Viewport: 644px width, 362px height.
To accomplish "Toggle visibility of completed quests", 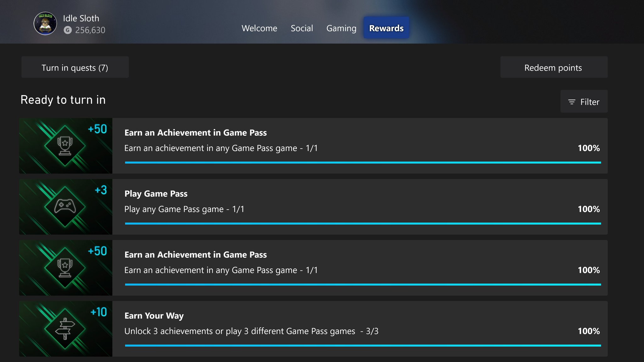I will [x=585, y=101].
